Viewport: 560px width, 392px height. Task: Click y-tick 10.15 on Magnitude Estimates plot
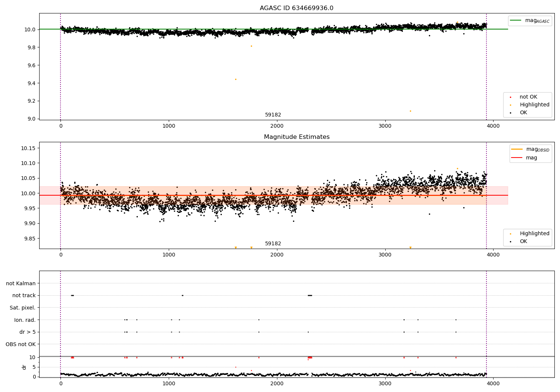pyautogui.click(x=28, y=149)
